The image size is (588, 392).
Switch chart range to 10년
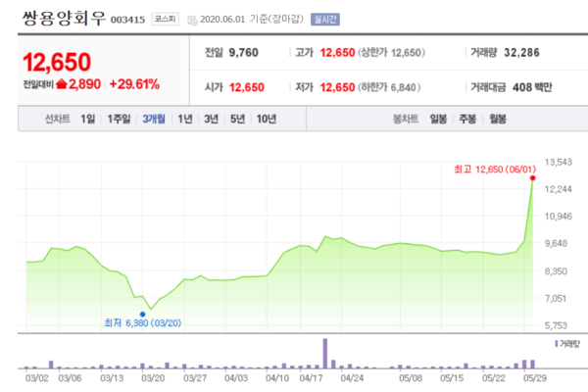267,119
